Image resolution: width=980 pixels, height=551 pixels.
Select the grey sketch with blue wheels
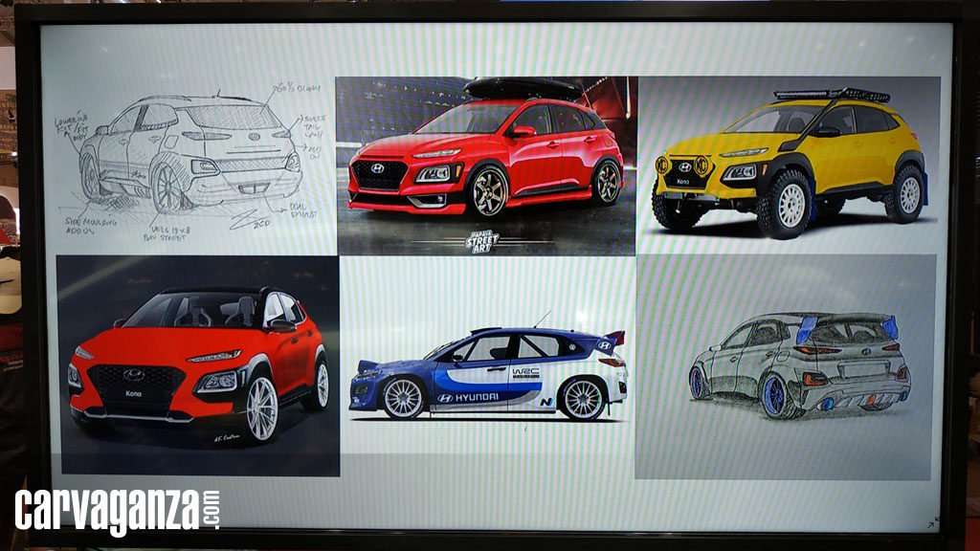tap(785, 366)
